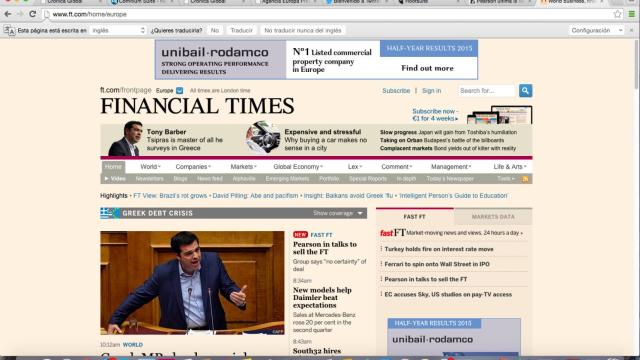This screenshot has height=360, width=640.
Task: Click Subscribe now €1 for 4 weeks
Action: 435,115
